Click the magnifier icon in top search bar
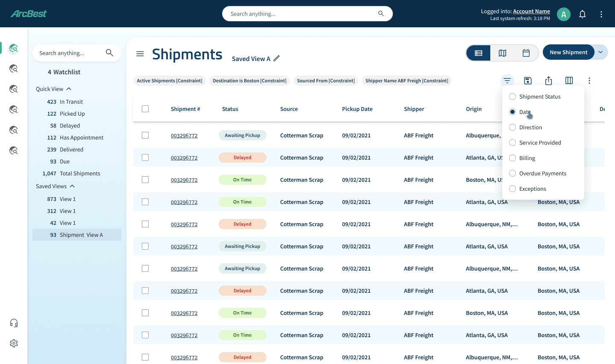Screen dimensions: 615x364 point(381,14)
